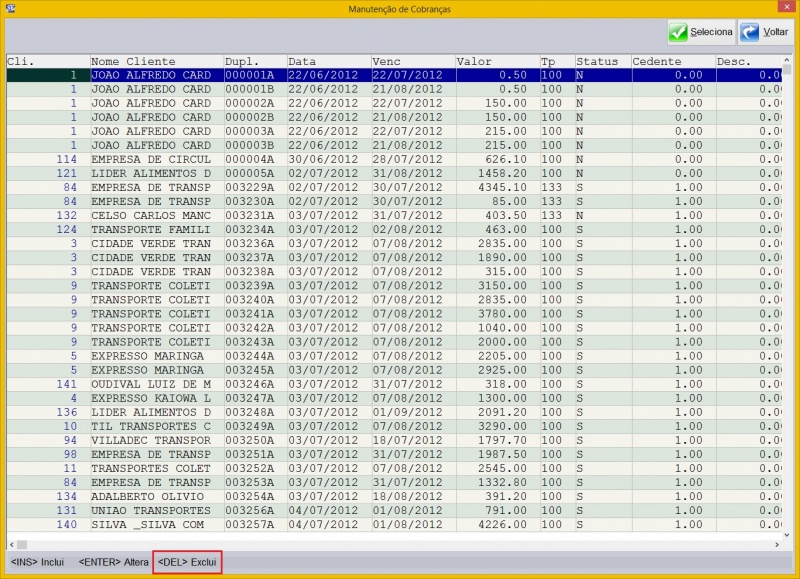Click the blue arrow Voltar icon
Image resolution: width=800 pixels, height=579 pixels.
pyautogui.click(x=749, y=32)
